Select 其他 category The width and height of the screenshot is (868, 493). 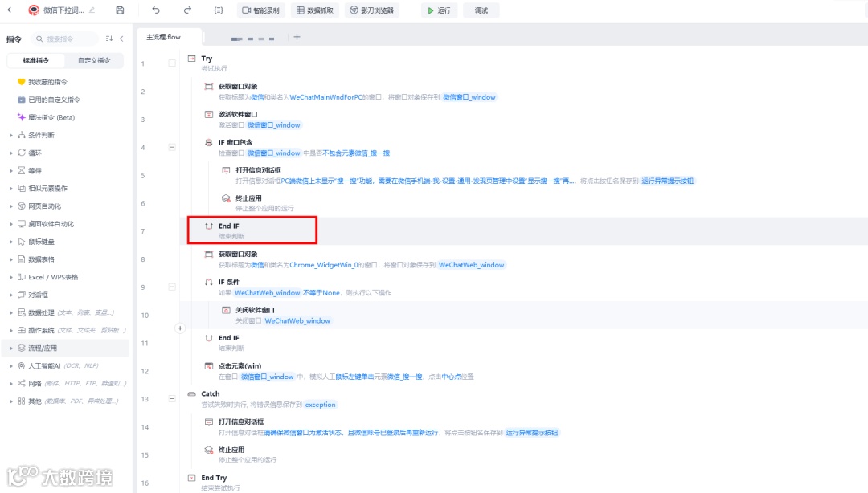point(67,401)
